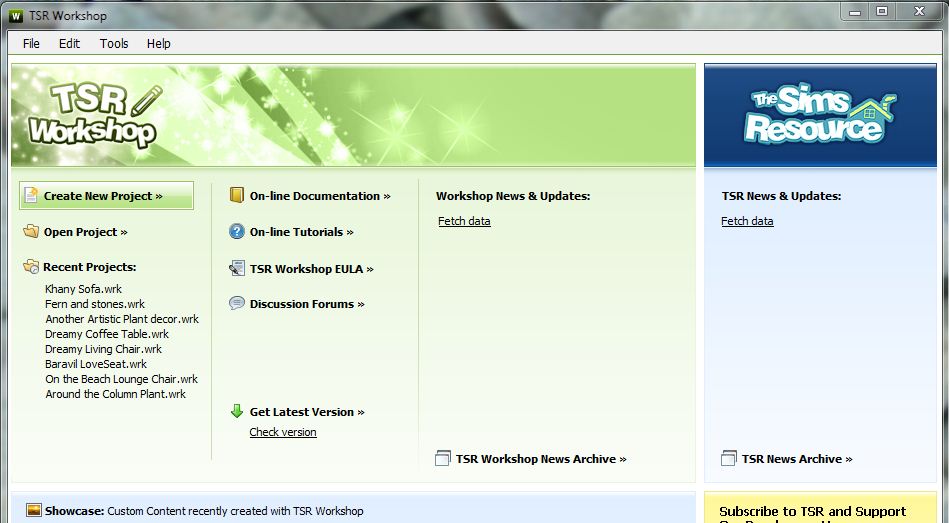This screenshot has width=949, height=523.
Task: Minimize the TSR Workshop window
Action: 855,12
